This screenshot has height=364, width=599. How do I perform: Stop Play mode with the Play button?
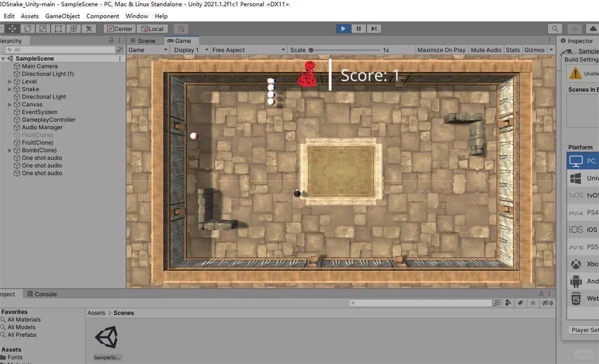(x=343, y=28)
